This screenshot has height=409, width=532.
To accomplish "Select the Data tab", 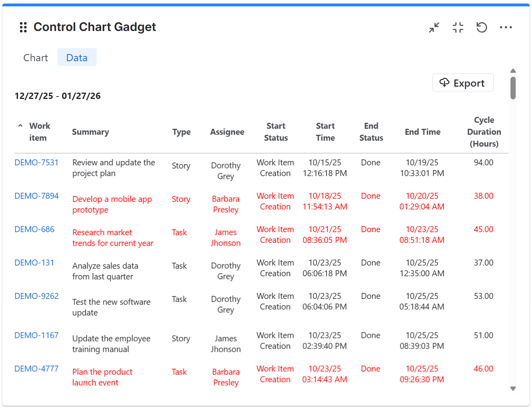I will coord(77,57).
